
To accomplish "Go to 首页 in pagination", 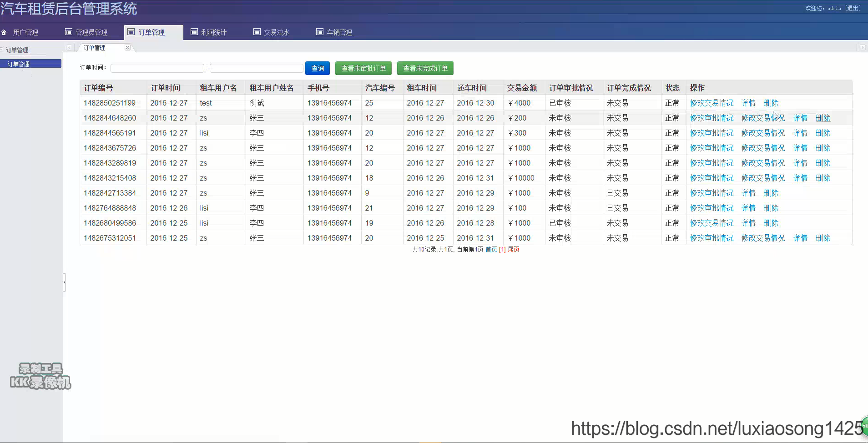I will coord(491,249).
